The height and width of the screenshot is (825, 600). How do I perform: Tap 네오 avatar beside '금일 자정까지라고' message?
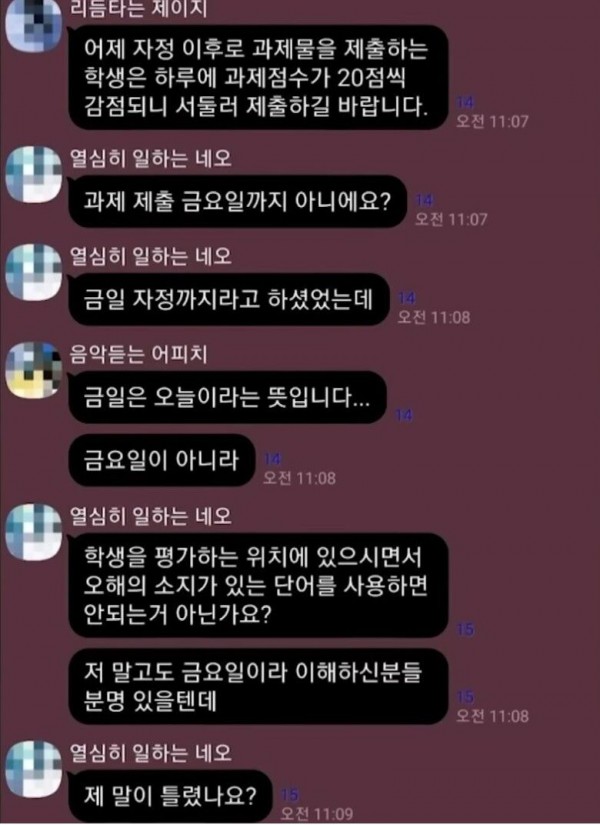point(33,273)
